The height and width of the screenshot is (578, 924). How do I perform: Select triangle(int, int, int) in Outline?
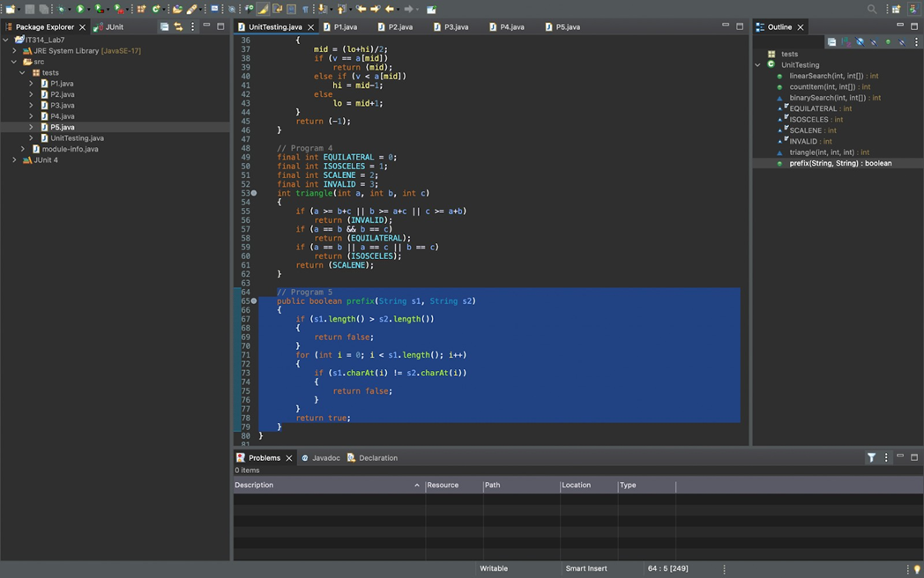pos(829,152)
